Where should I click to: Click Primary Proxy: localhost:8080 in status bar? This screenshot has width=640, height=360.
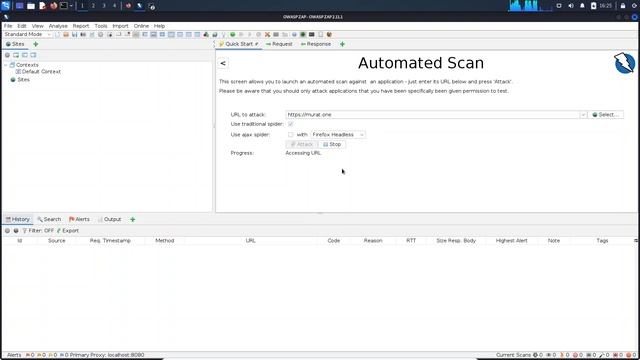pyautogui.click(x=107, y=355)
